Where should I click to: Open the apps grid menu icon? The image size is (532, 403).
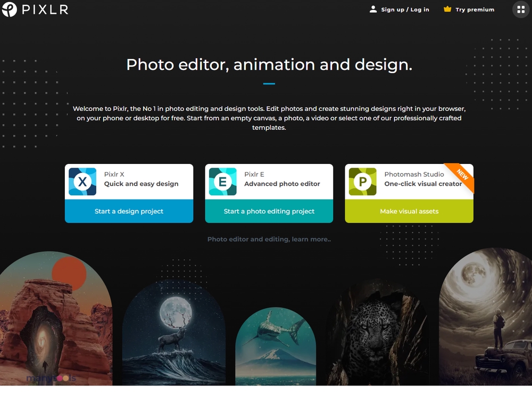pos(521,10)
